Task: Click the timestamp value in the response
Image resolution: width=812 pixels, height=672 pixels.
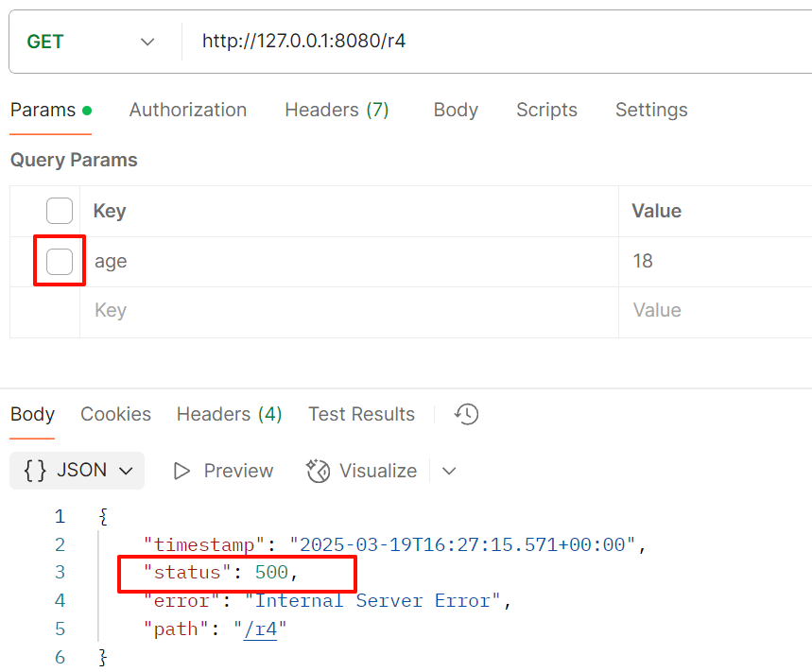Action: [462, 545]
